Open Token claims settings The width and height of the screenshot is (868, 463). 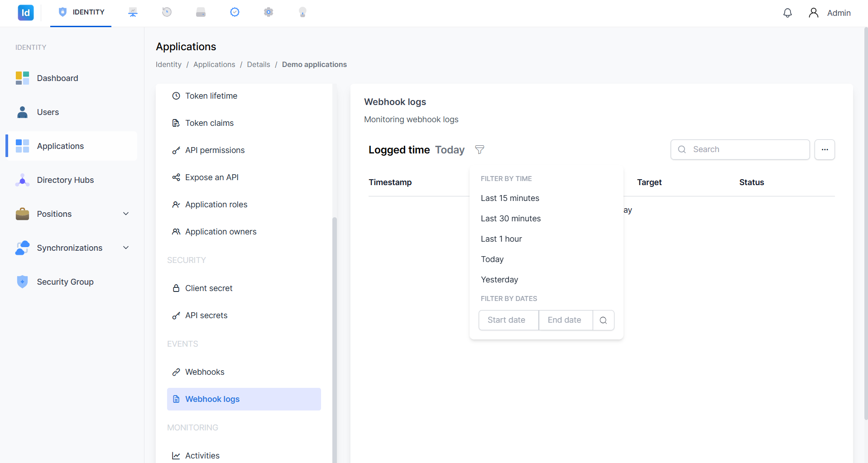(x=244, y=123)
